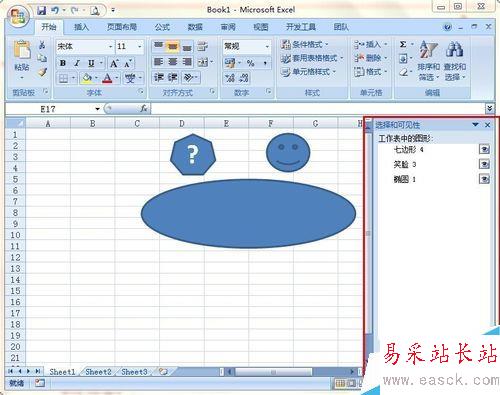The width and height of the screenshot is (500, 395).
Task: Copy selection using the copy icon
Action: click(42, 58)
